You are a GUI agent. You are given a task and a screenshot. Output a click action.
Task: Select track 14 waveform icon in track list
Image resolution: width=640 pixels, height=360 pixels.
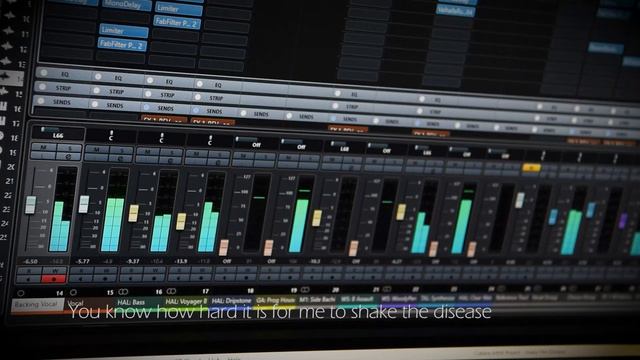pyautogui.click(x=6, y=75)
